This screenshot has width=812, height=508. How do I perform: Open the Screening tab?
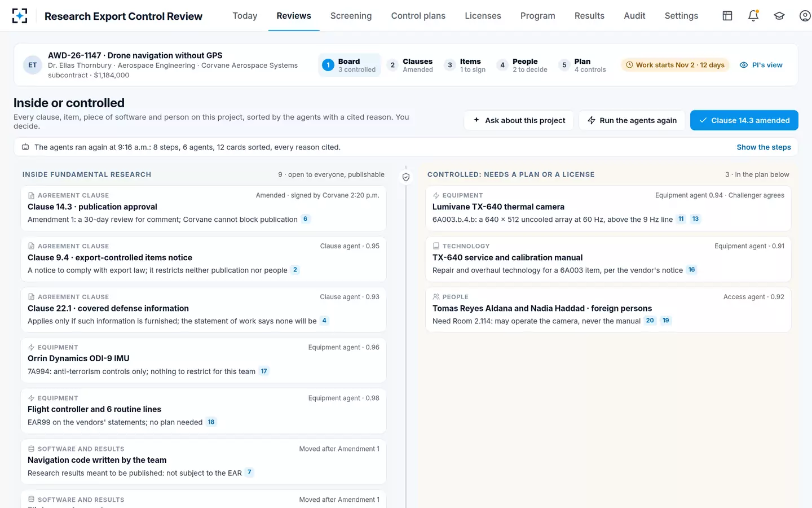click(x=351, y=16)
